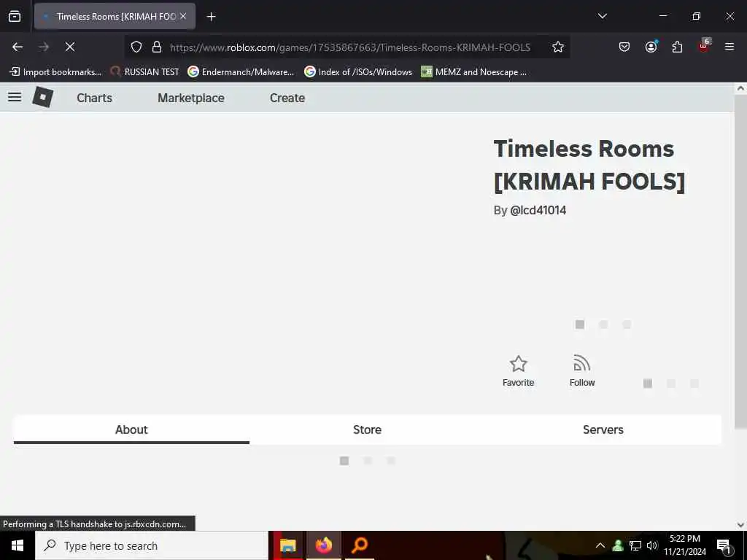Show hidden system tray icons
747x560 pixels.
click(x=600, y=545)
